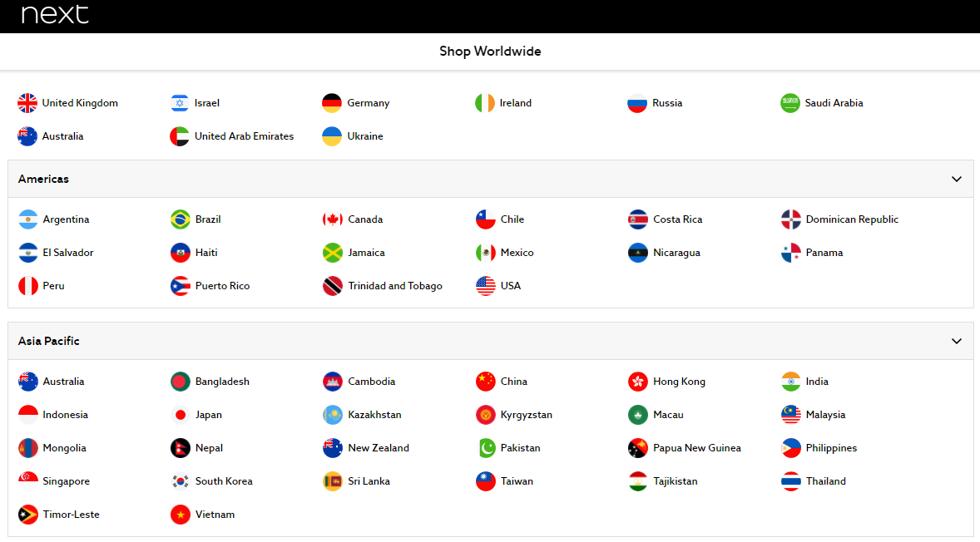Select the Nicaragua country link
980x542 pixels.
[x=665, y=252]
